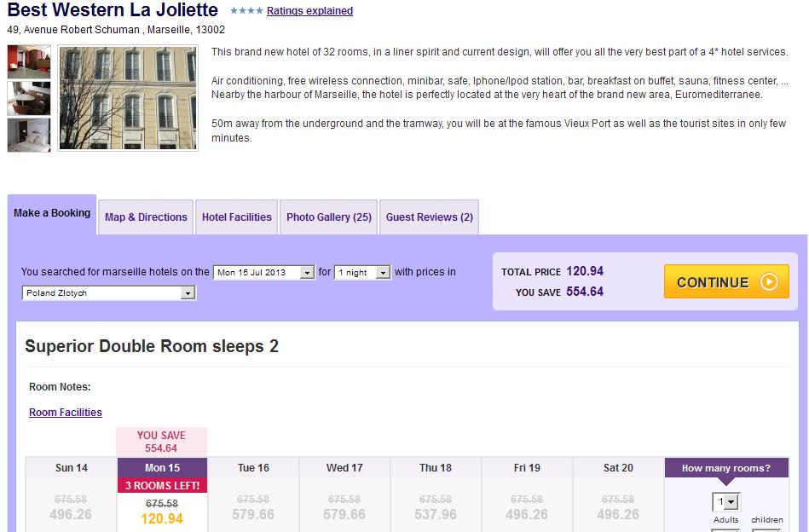Show the Guest Reviews (2) tab
The width and height of the screenshot is (809, 532).
[x=430, y=217]
